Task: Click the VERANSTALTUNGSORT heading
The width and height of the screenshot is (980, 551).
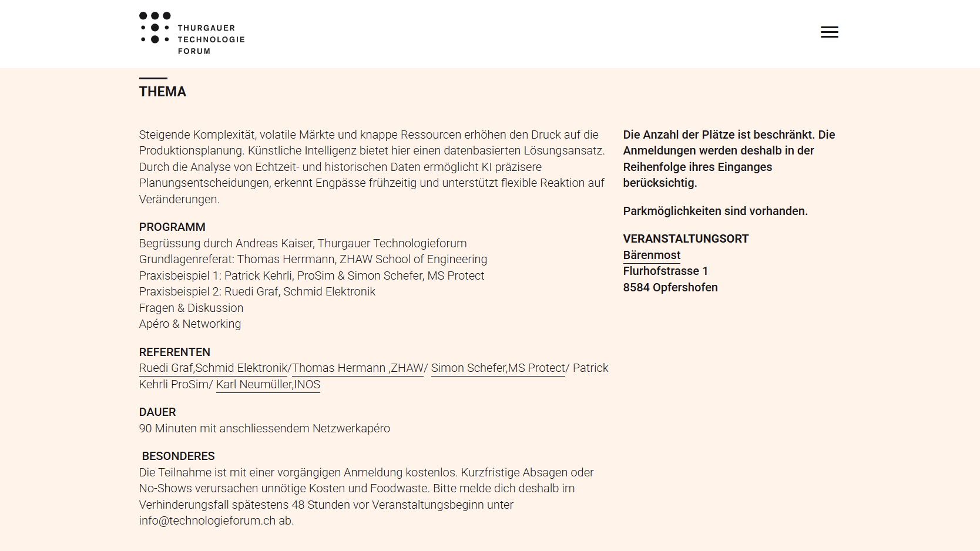Action: 686,239
